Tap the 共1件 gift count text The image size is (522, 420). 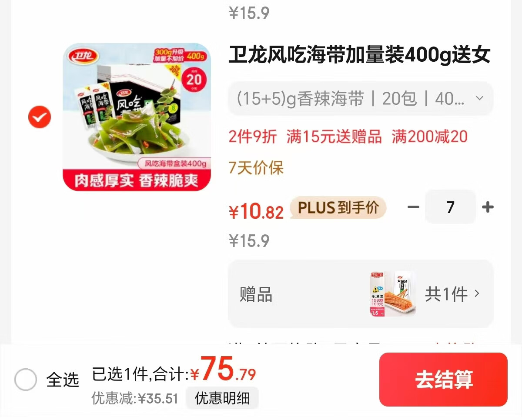click(x=446, y=294)
